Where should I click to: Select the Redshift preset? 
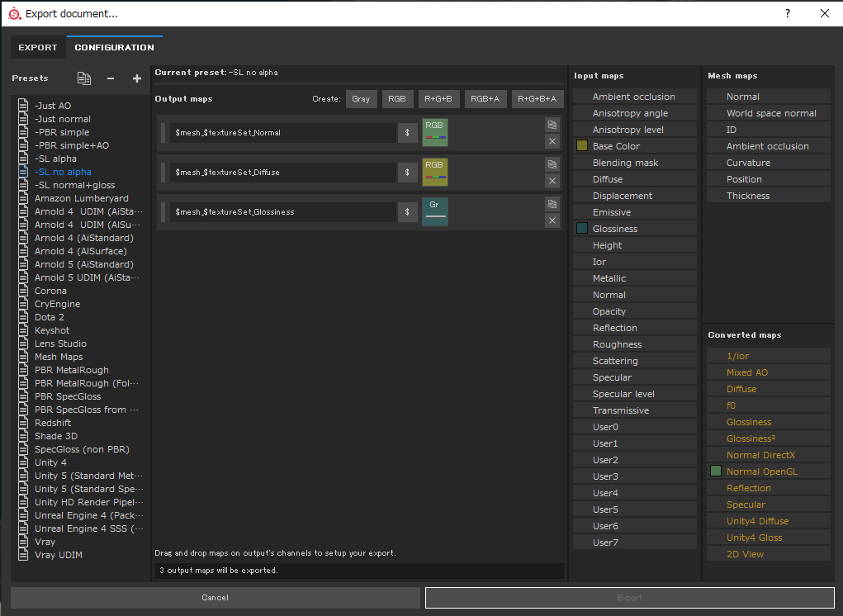point(53,423)
